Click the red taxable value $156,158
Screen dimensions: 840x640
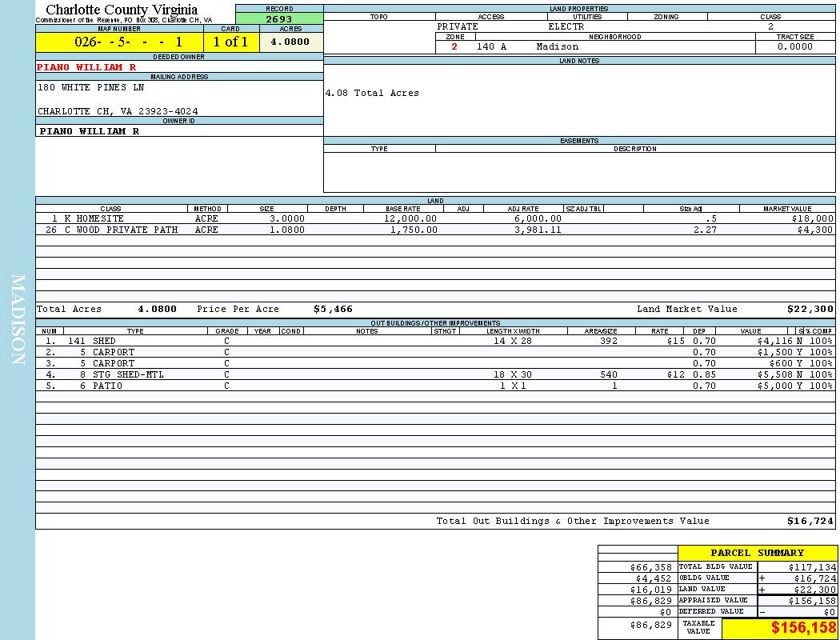(x=803, y=628)
